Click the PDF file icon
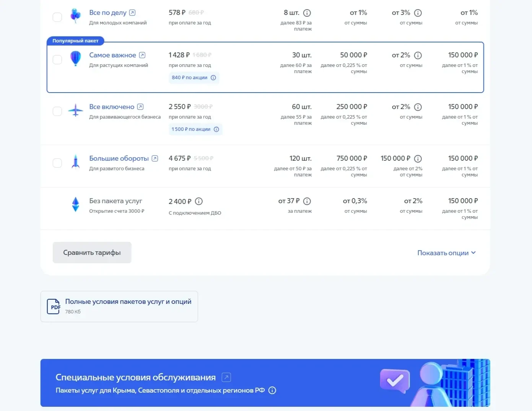532x411 pixels. [x=54, y=307]
